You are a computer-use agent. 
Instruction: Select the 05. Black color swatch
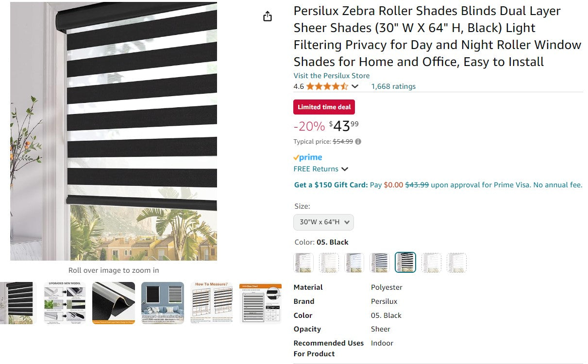[x=405, y=262]
